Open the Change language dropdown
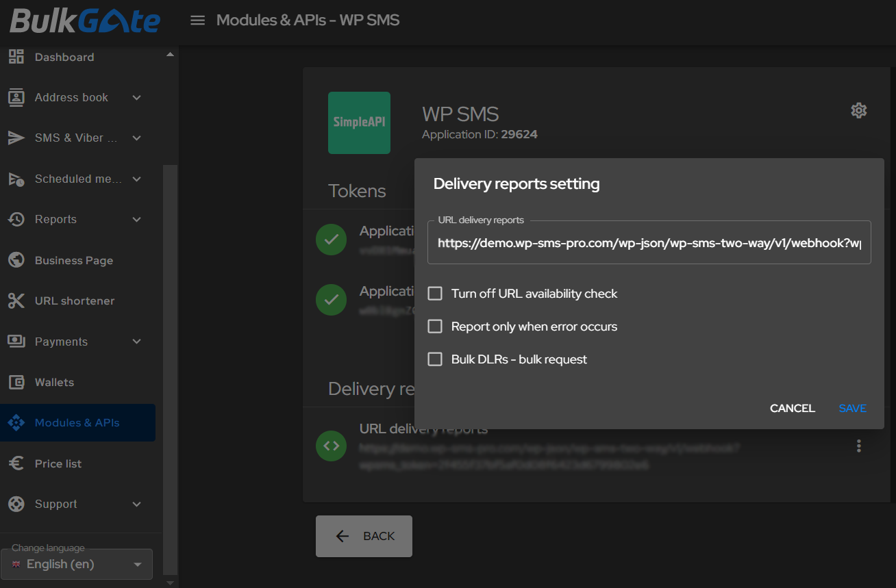This screenshot has width=896, height=588. point(77,564)
